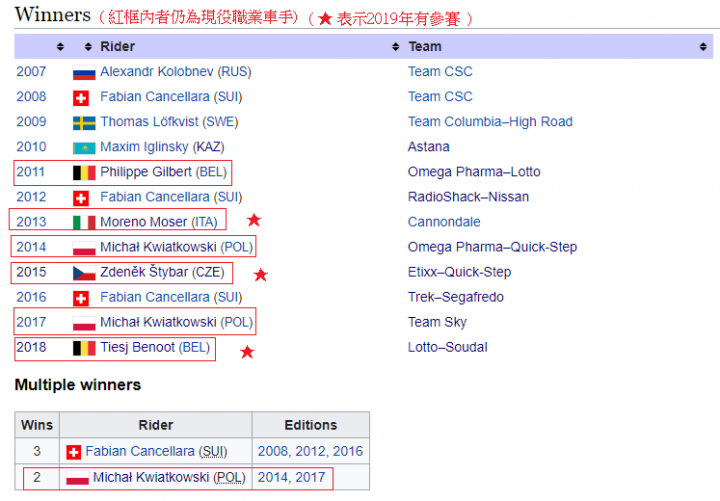The height and width of the screenshot is (501, 720).
Task: Open Michał Kwiatkowski link in 2017 row
Action: point(158,322)
